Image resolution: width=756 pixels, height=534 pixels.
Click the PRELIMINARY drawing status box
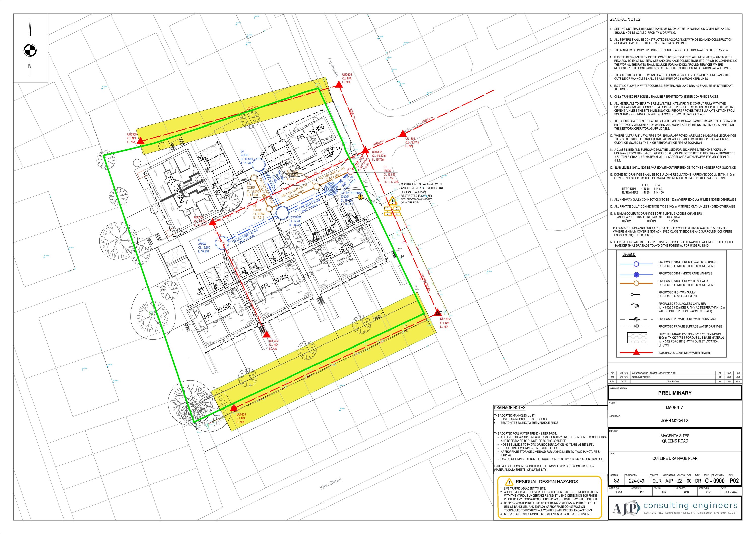(675, 393)
